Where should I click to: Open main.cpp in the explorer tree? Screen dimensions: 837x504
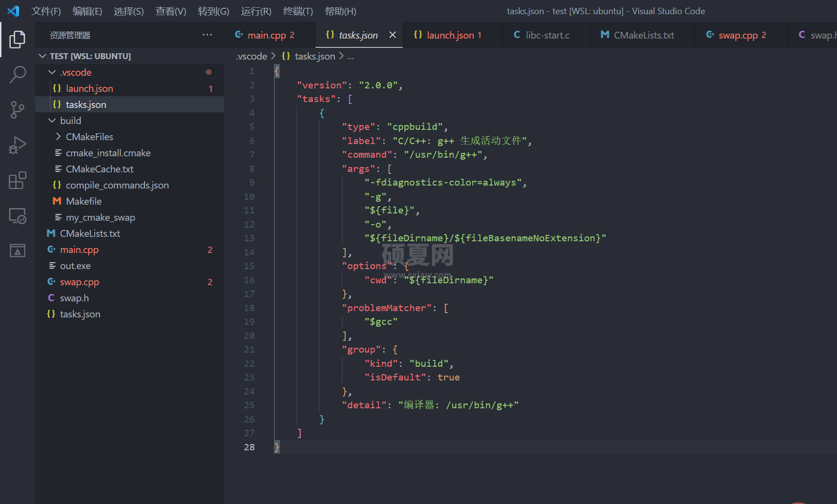130,250
